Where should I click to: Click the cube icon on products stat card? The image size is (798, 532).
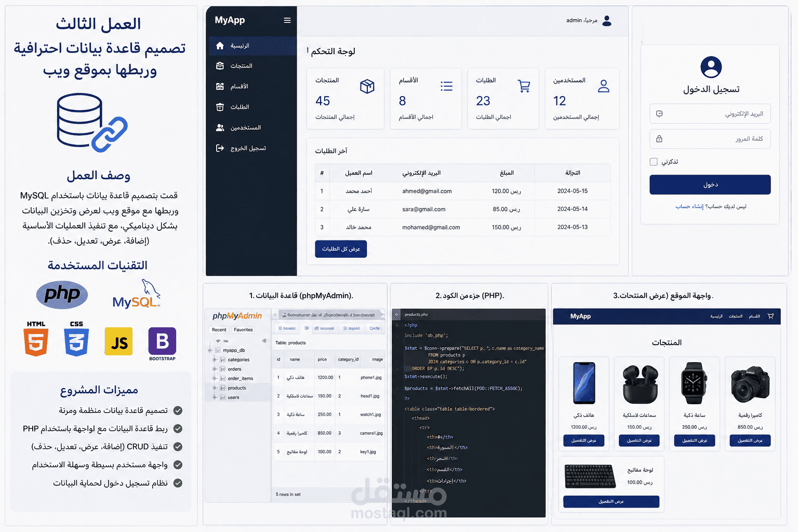click(367, 86)
